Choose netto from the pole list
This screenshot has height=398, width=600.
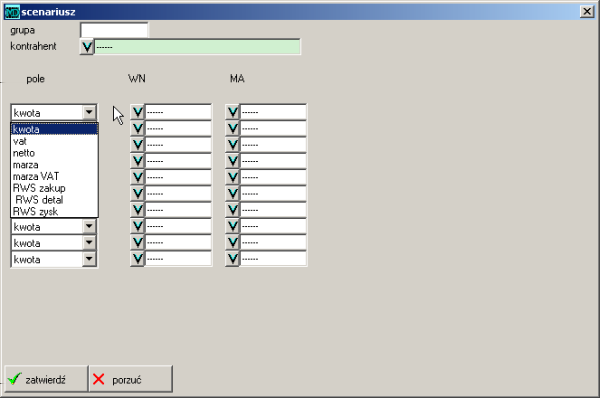pos(54,153)
